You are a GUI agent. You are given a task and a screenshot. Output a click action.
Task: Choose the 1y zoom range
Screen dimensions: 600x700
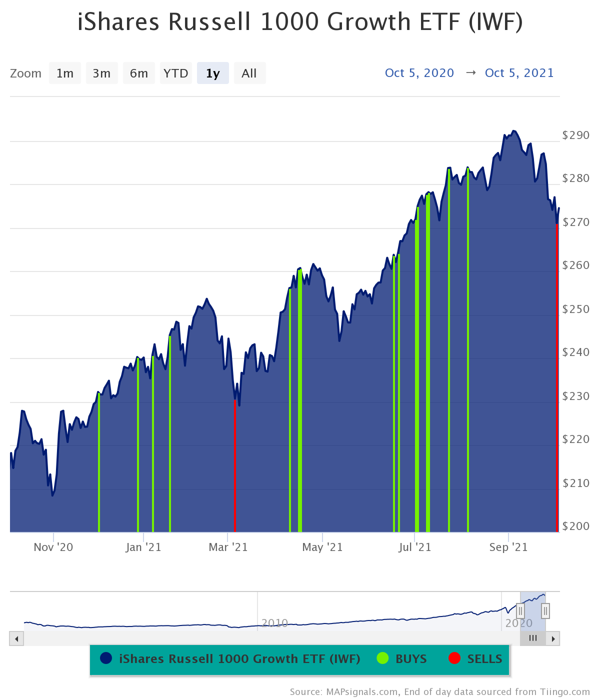coord(213,73)
